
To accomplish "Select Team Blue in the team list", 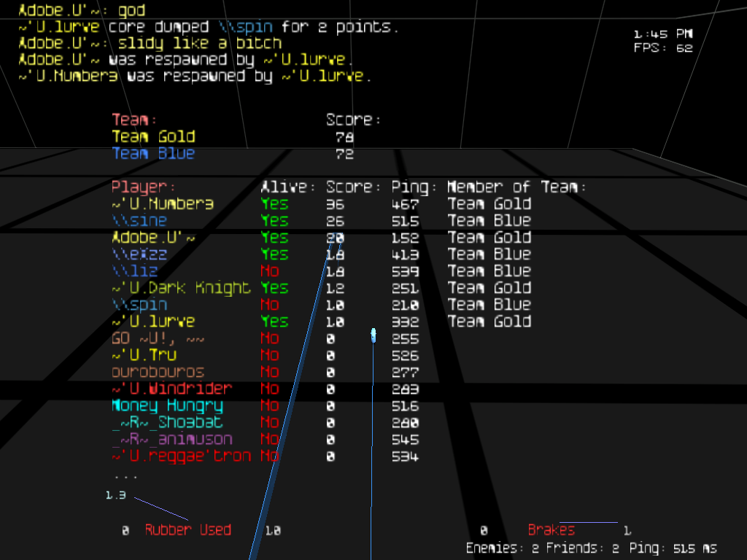I will pos(153,154).
